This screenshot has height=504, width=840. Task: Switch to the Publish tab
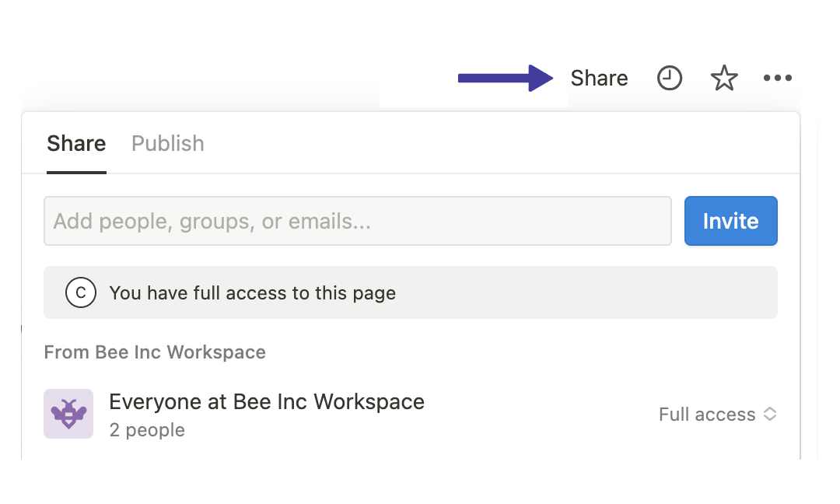click(x=168, y=144)
